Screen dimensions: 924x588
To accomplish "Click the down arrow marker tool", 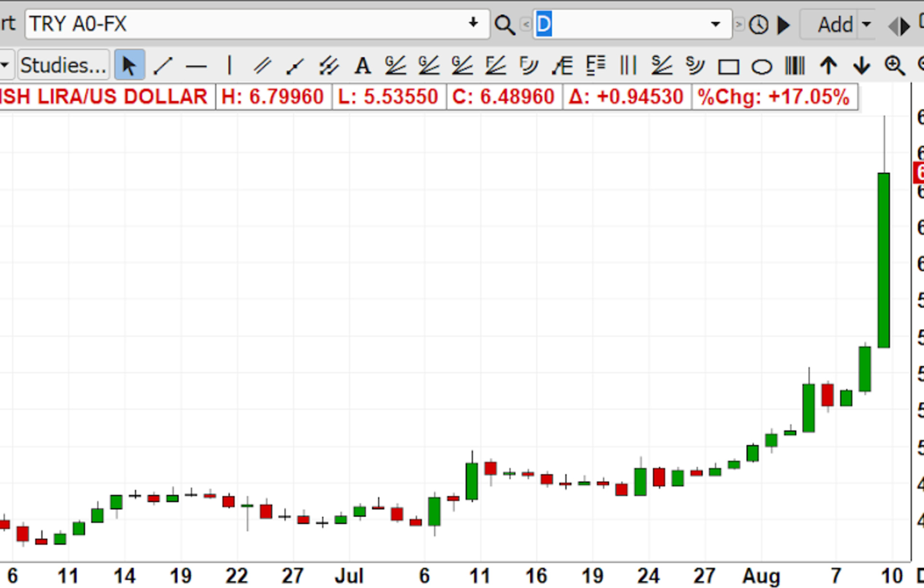I will click(x=861, y=65).
